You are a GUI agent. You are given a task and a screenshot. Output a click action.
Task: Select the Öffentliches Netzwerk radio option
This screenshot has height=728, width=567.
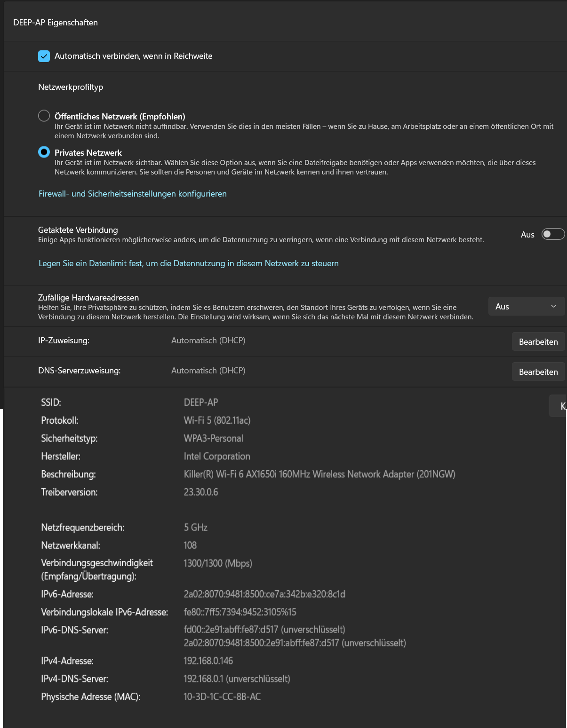44,116
